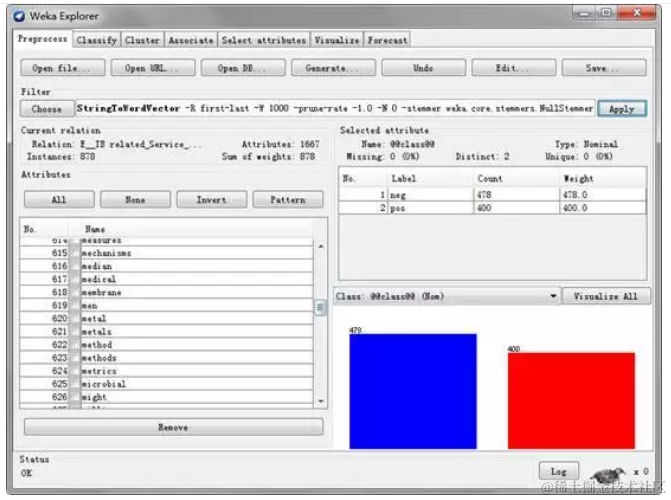Minimize the Weka Explorer window
Image resolution: width=671 pixels, height=500 pixels.
[583, 13]
